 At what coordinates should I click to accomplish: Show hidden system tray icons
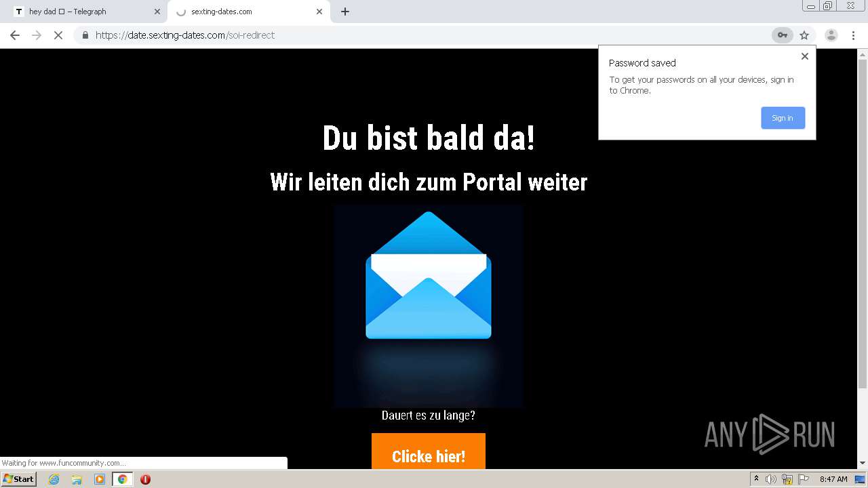click(x=756, y=479)
